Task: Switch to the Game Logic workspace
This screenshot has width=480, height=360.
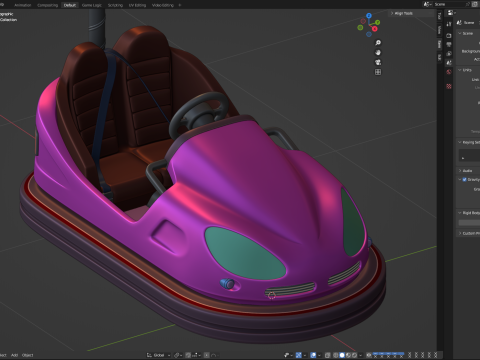Action: (92, 5)
